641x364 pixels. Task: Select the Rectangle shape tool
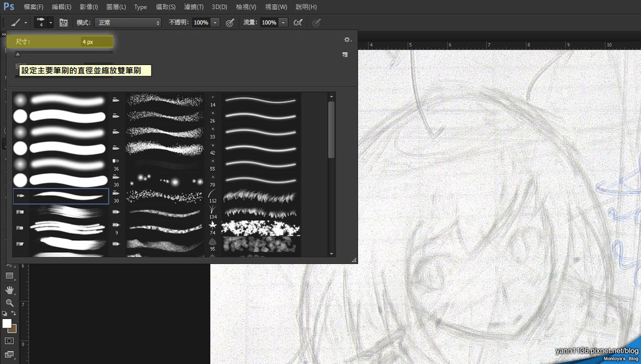[9, 276]
